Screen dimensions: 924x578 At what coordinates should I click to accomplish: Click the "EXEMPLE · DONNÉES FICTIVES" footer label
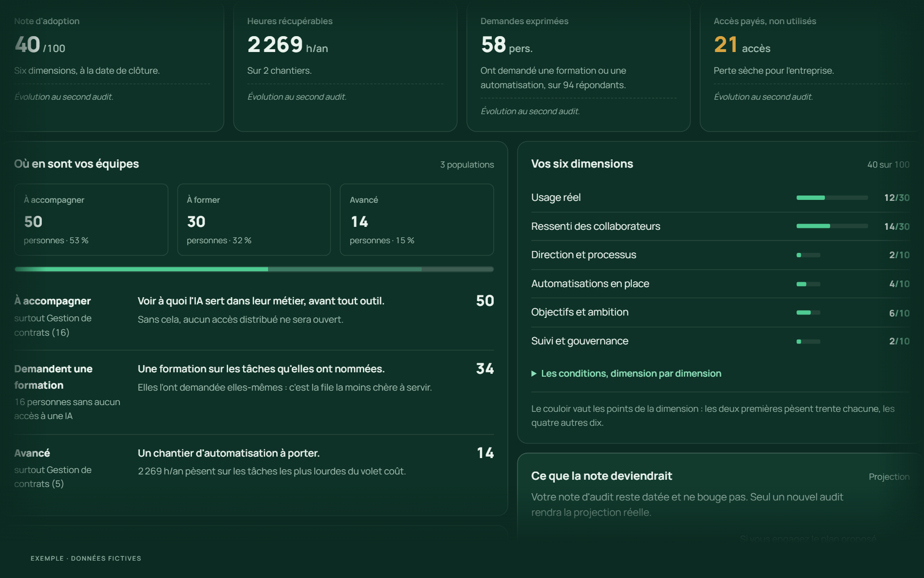pyautogui.click(x=86, y=558)
